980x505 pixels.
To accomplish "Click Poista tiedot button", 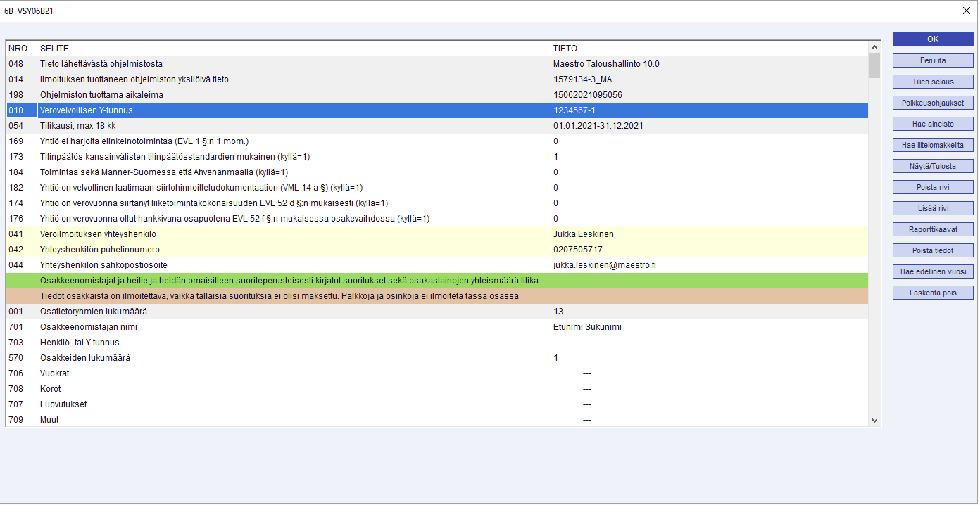I will point(932,250).
